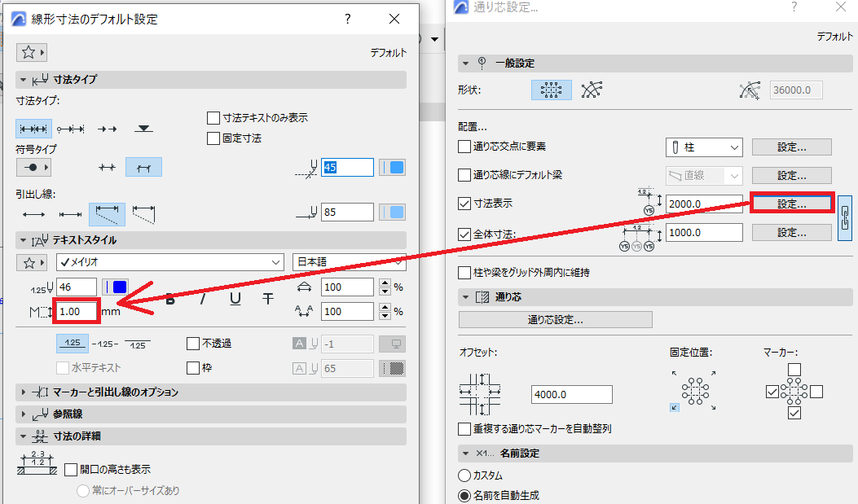Click 設定 button for 寸法表示 row
Screen dimensions: 858x504
(792, 204)
